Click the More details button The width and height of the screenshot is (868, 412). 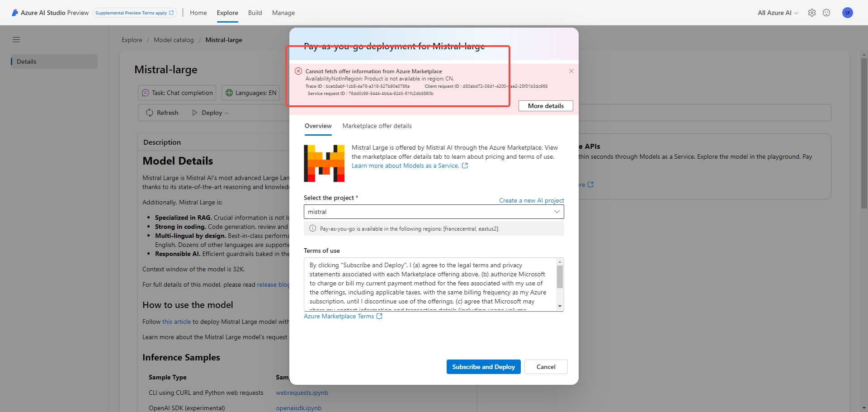click(x=546, y=106)
